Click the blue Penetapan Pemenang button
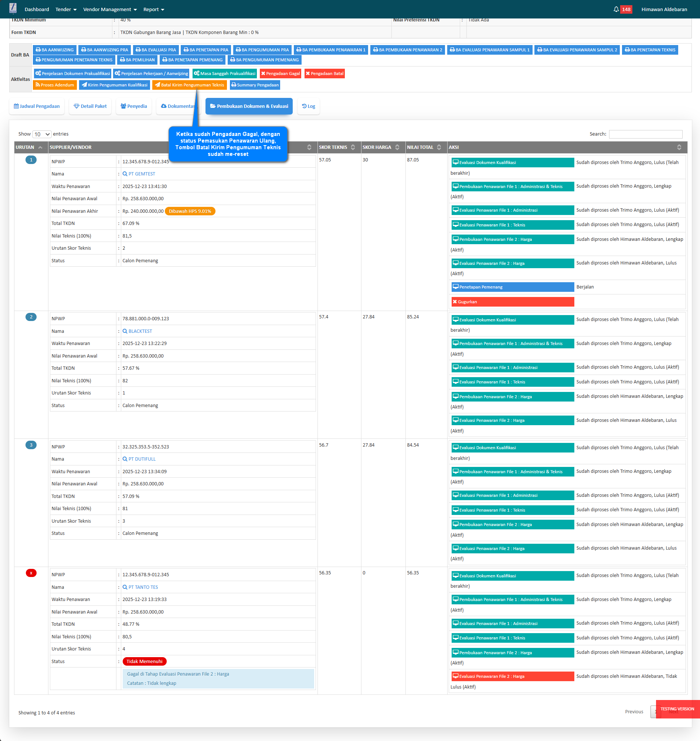Viewport: 700px width, 741px height. [x=512, y=287]
